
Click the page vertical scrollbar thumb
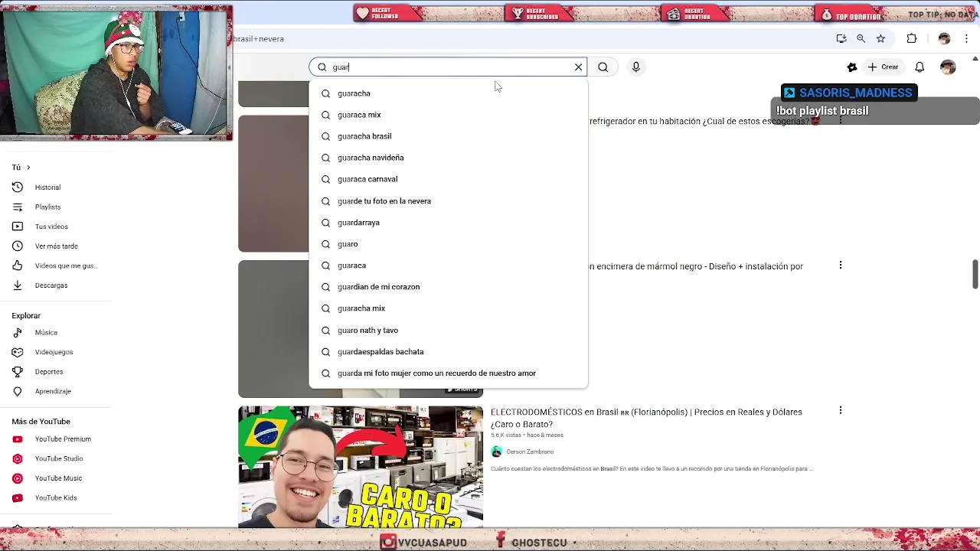975,275
